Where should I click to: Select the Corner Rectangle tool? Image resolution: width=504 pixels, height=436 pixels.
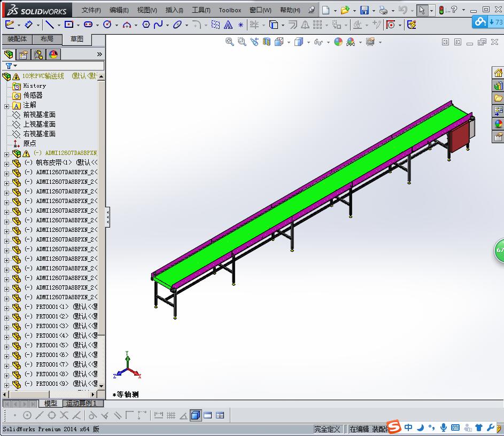(68, 25)
